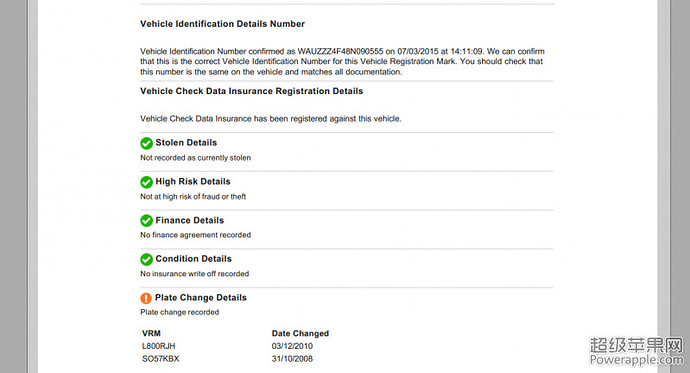Click the VIN WAUZZZ4F48N090555 text
Image resolution: width=690 pixels, height=373 pixels.
[341, 51]
